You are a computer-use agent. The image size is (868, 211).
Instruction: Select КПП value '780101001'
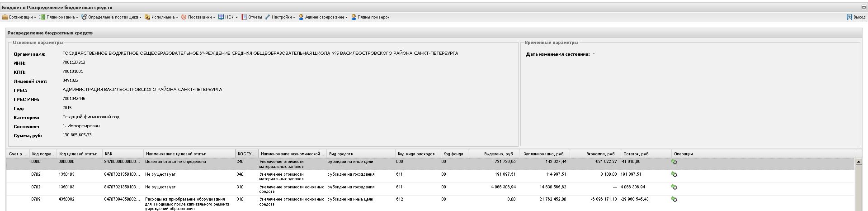click(73, 72)
